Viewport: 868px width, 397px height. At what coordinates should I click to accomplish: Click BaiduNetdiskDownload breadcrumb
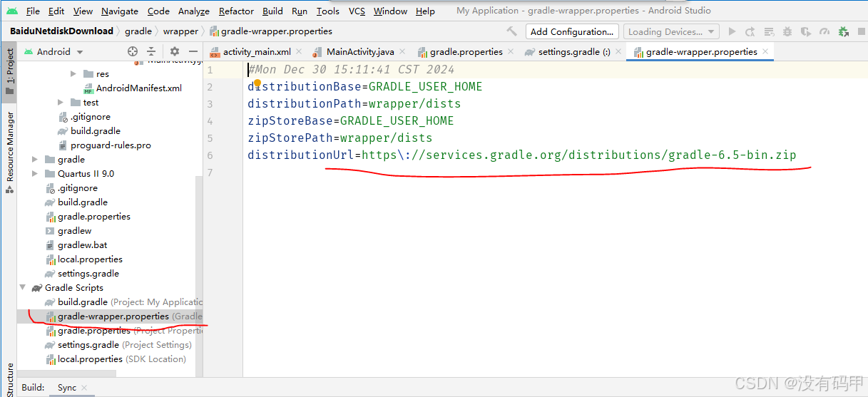(61, 31)
